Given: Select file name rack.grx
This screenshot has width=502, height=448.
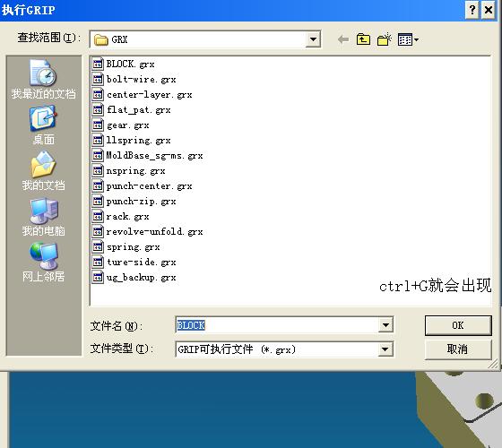Looking at the screenshot, I should click(127, 217).
